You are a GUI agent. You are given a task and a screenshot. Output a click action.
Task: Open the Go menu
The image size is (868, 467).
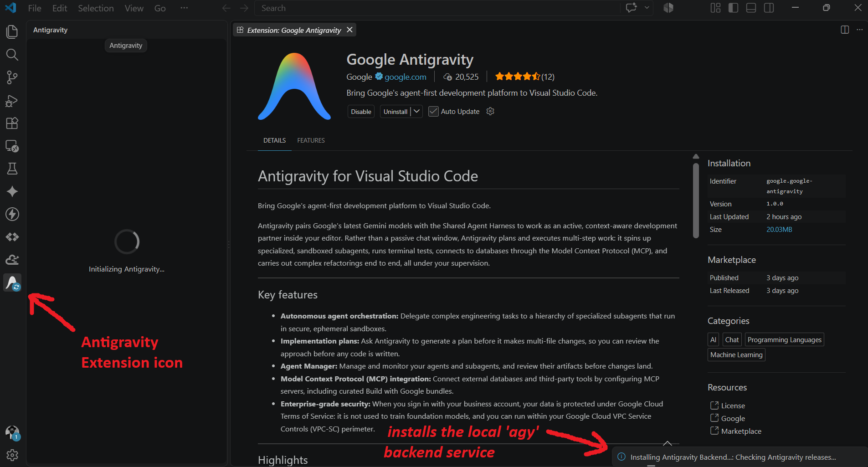[160, 8]
